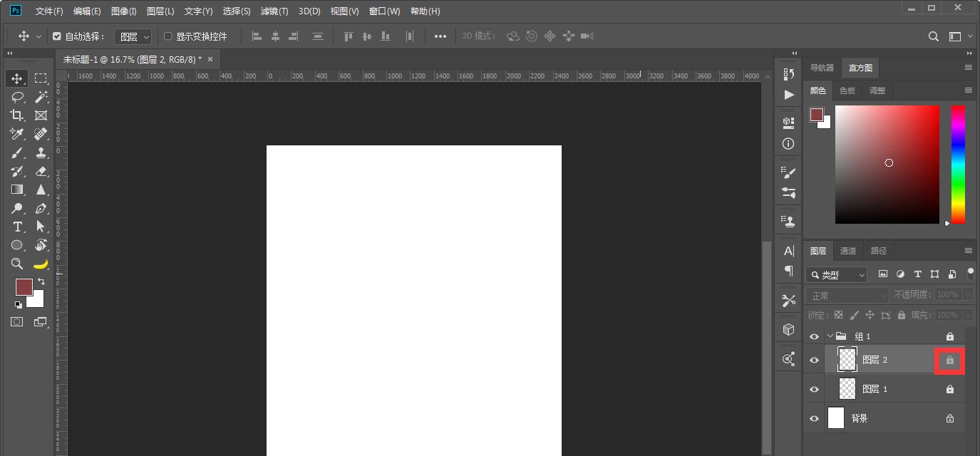Open the 图层 auto-select target dropdown

[133, 36]
